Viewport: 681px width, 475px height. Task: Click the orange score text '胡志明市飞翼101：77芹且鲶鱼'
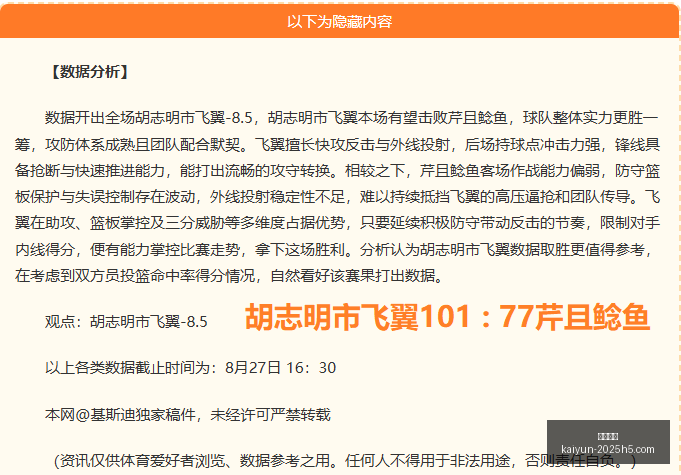click(447, 317)
